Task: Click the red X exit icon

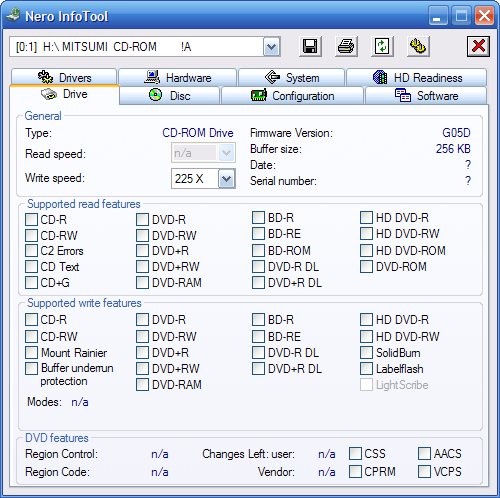Action: click(x=478, y=46)
